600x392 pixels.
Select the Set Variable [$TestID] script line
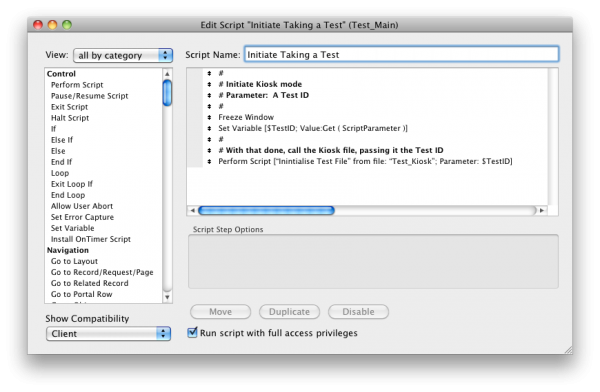point(313,128)
